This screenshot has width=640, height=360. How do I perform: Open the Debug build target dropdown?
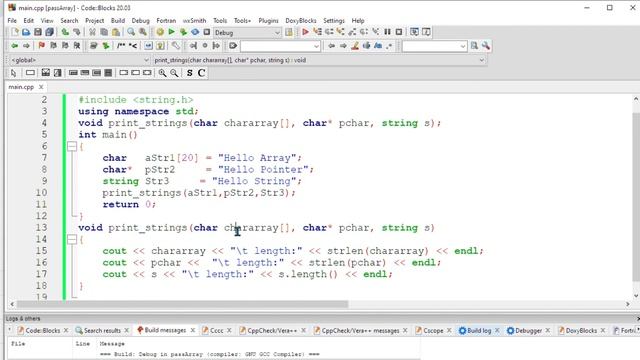247,33
